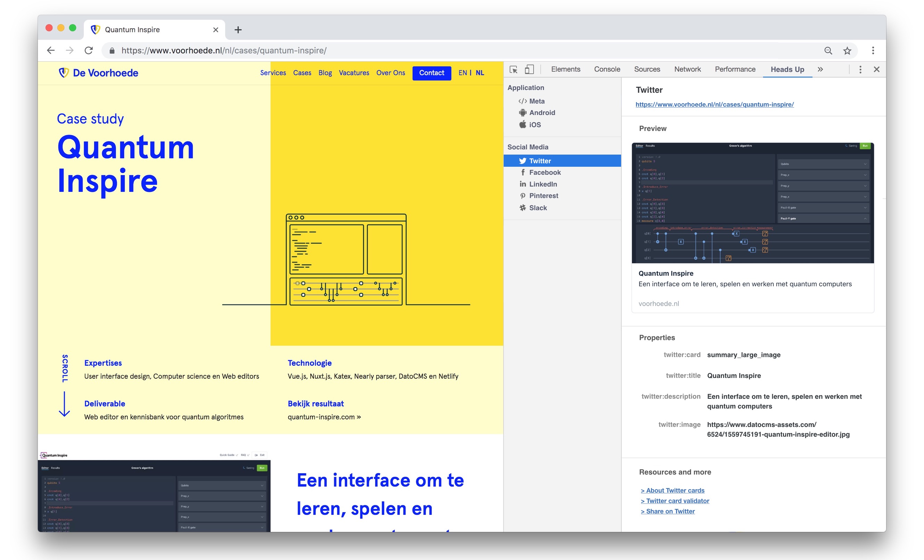Click the Technologie heading
The width and height of the screenshot is (924, 560).
(x=310, y=363)
